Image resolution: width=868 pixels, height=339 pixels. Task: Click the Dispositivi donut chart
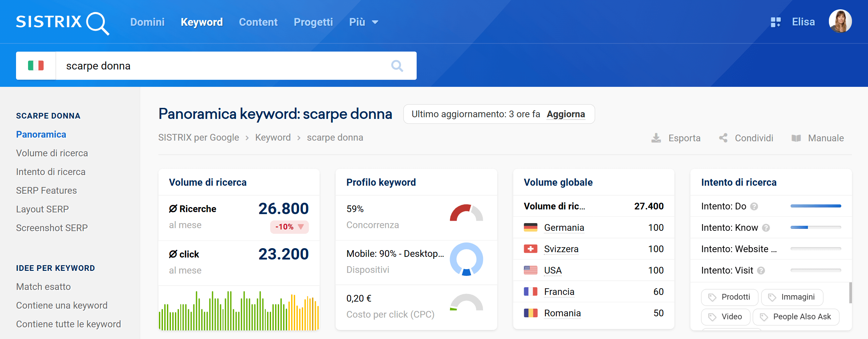(x=466, y=259)
